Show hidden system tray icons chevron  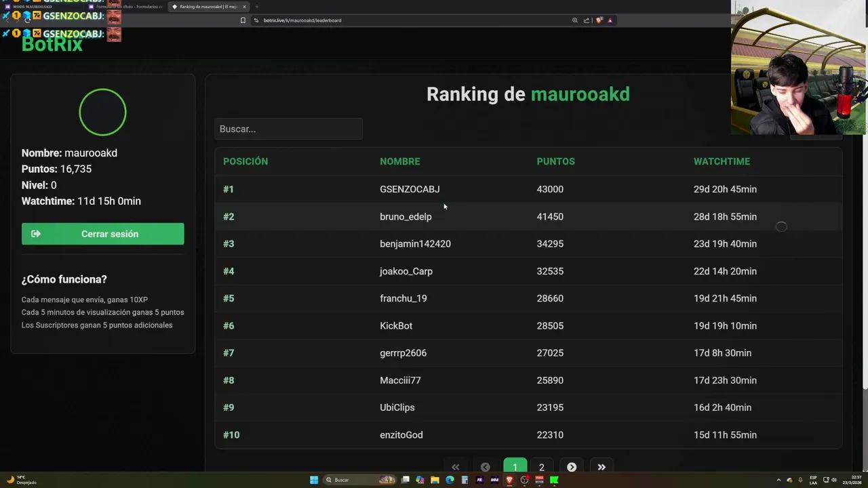click(x=778, y=480)
